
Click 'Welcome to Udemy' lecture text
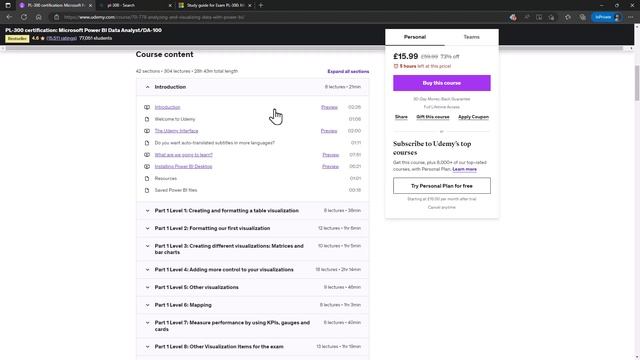[175, 119]
